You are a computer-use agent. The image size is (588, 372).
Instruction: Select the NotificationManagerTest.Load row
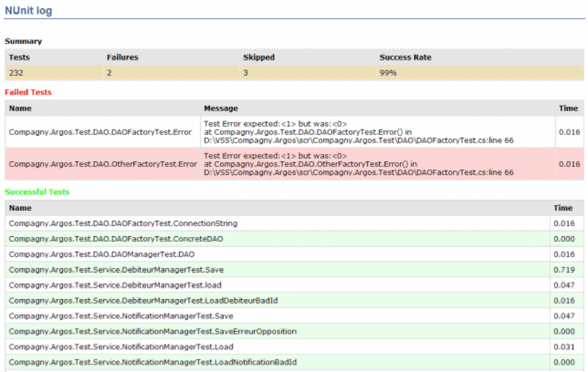point(294,346)
